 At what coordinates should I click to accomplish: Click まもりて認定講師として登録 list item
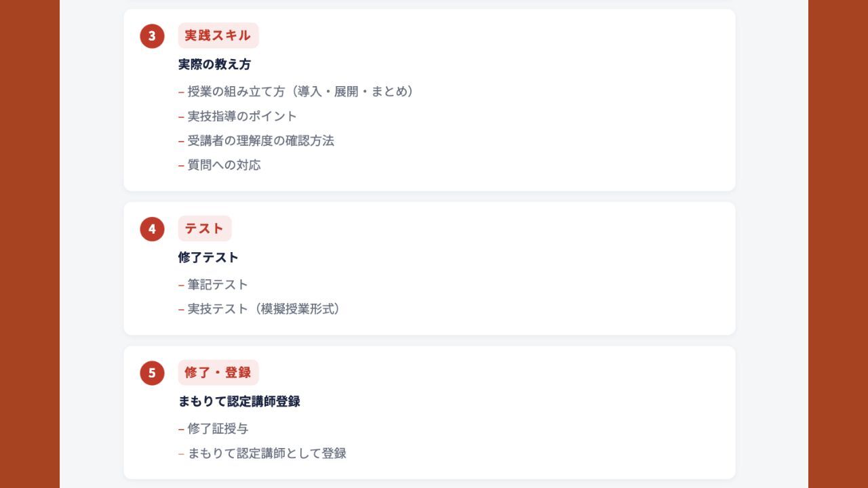(x=267, y=453)
